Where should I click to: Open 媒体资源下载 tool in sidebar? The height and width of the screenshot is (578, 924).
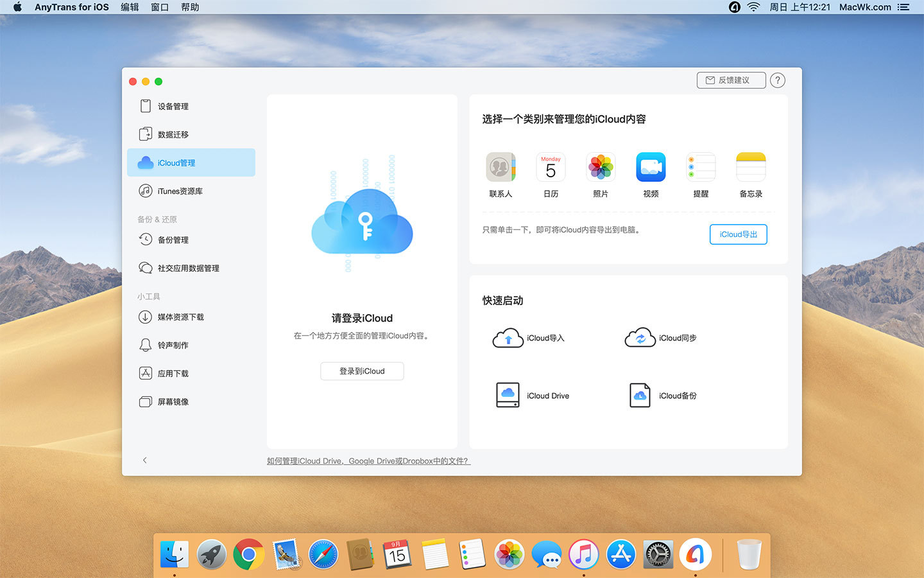191,317
